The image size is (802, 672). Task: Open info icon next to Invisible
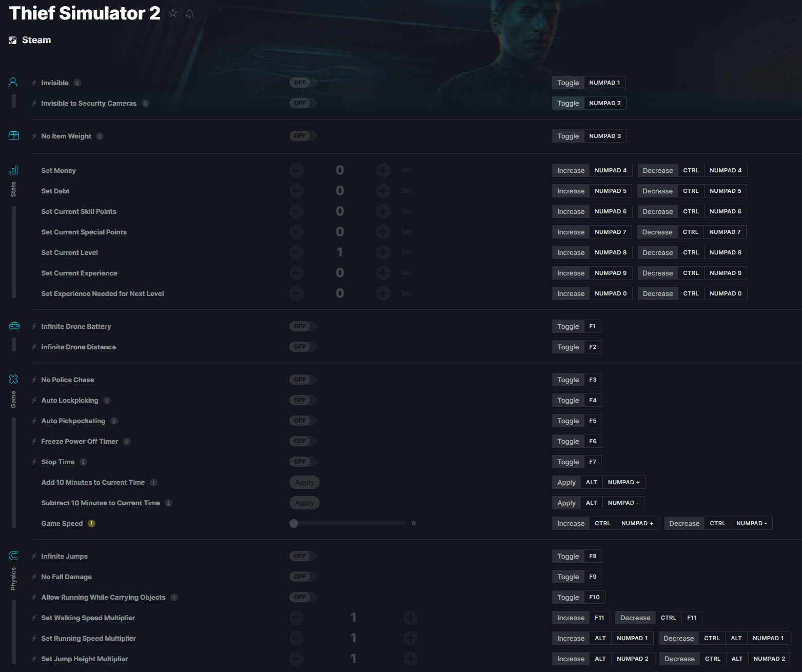pos(77,83)
